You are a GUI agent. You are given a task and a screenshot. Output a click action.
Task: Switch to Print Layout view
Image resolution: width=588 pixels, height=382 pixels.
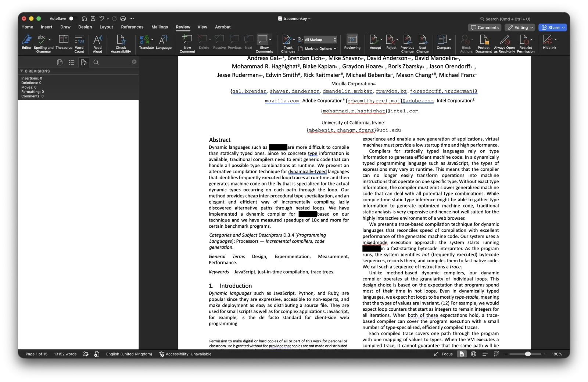pos(462,354)
